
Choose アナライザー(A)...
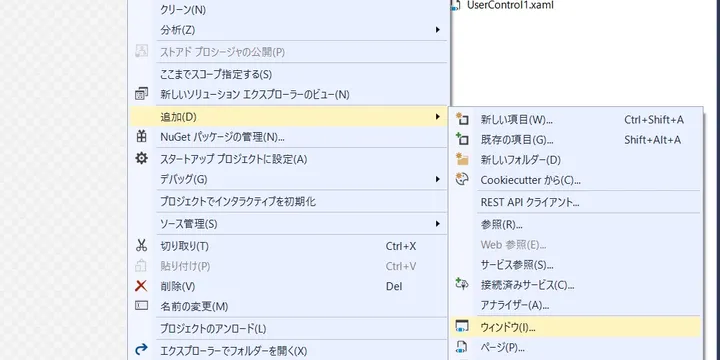(575, 305)
